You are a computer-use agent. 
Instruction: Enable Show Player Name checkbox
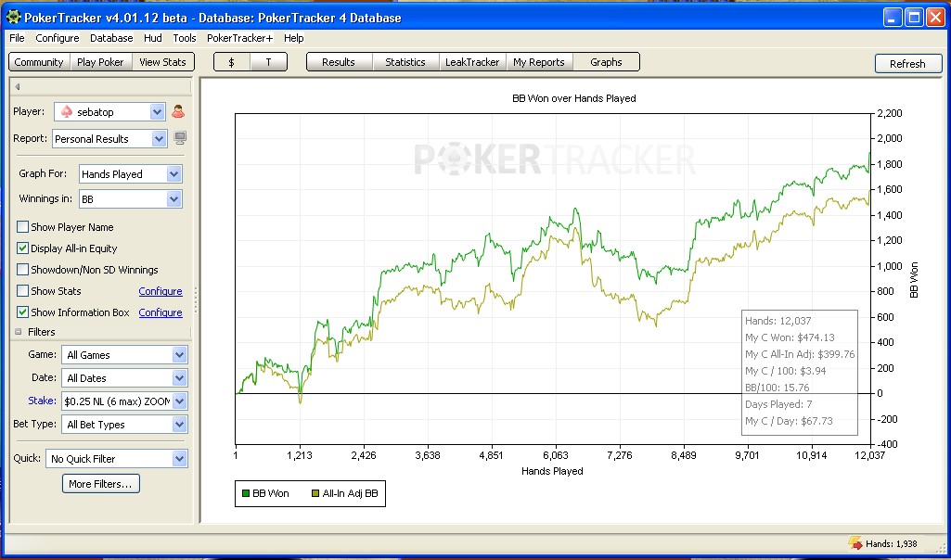point(22,227)
